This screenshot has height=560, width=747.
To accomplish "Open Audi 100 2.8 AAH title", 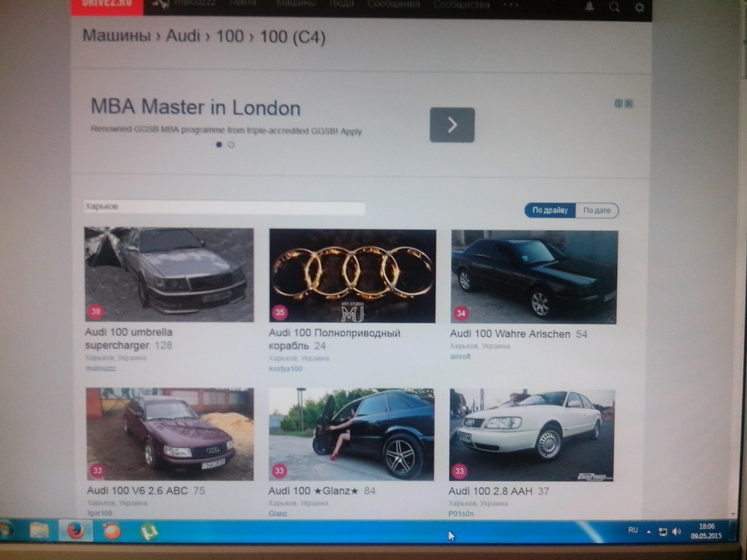I will pyautogui.click(x=490, y=491).
